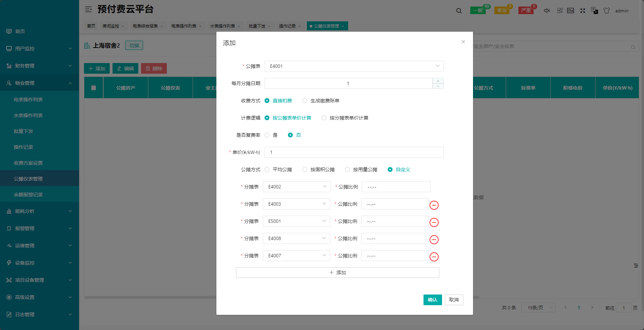Open the language translation icon
Viewport: 644px width, 330px height.
(594, 11)
